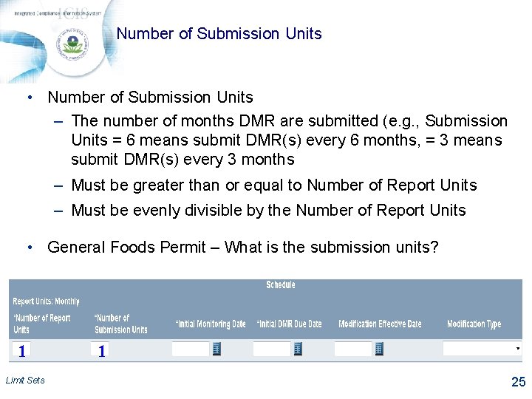Screen dimensions: 532x399
Task: Click the slide number 25
Action: (x=518, y=382)
